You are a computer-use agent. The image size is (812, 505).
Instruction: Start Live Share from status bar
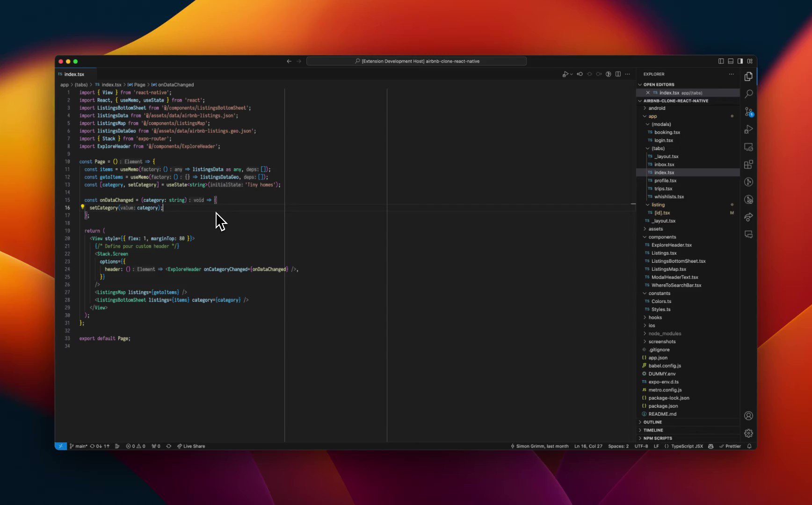[x=191, y=446]
